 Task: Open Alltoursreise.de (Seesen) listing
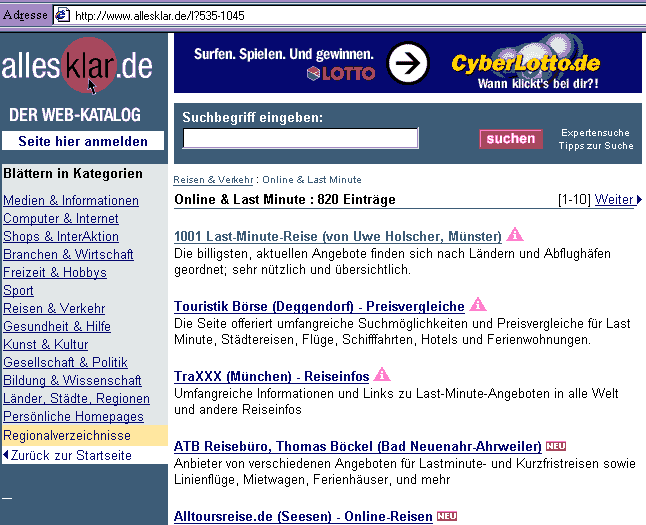(303, 517)
